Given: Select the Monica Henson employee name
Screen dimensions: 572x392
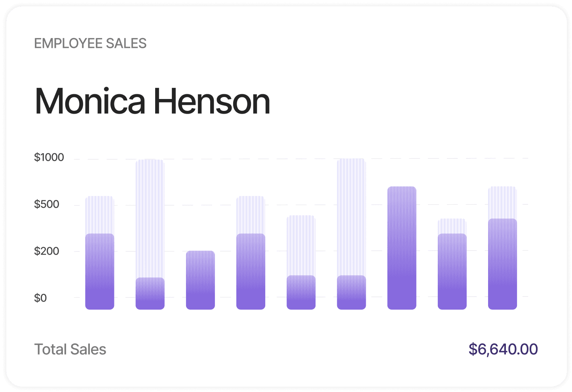Looking at the screenshot, I should [x=152, y=101].
